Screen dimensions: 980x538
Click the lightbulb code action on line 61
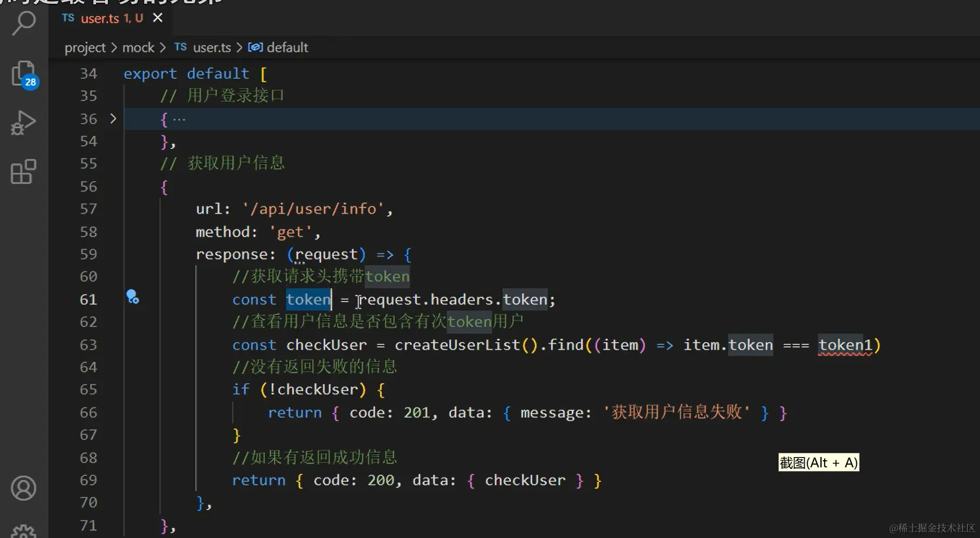(132, 297)
